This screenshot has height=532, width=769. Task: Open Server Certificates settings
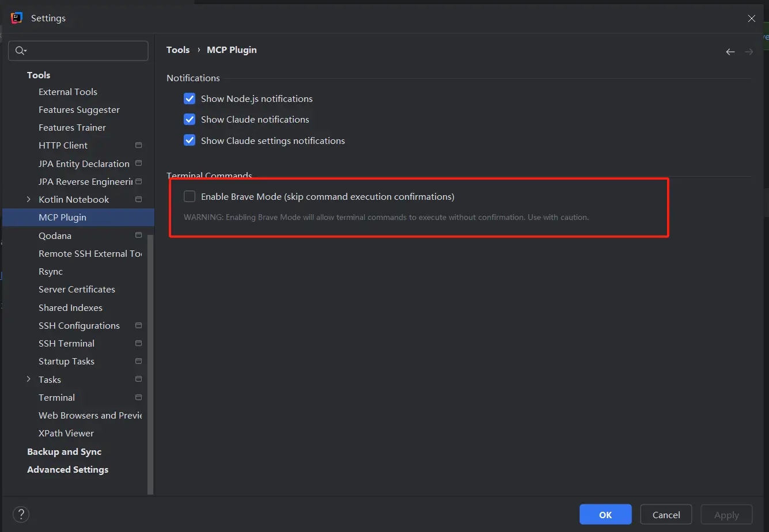click(77, 289)
